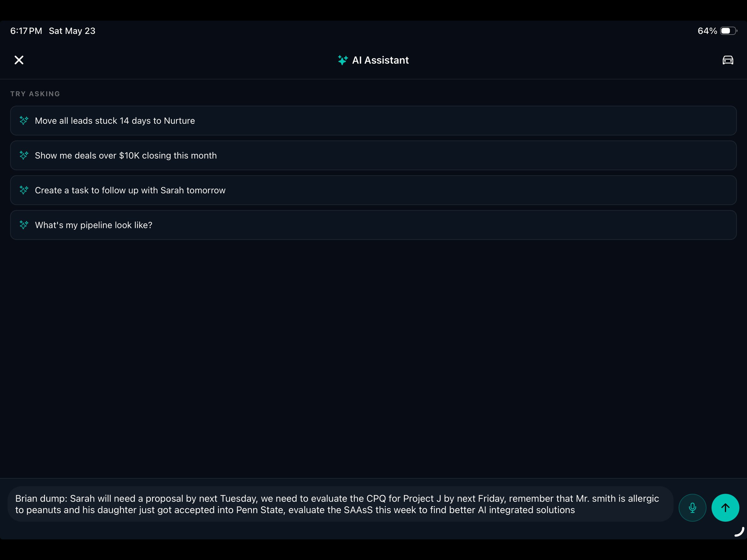This screenshot has width=747, height=560.
Task: Select 'What's my pipeline look like?' suggestion
Action: point(373,225)
